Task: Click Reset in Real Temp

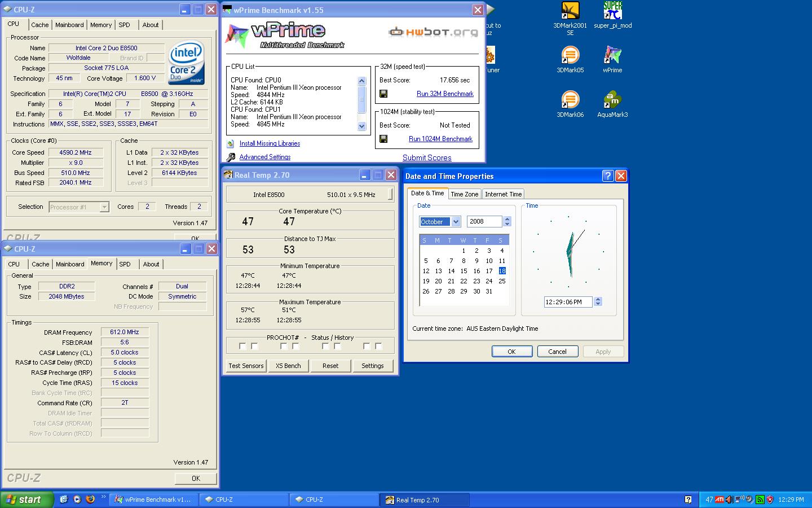Action: (330, 366)
